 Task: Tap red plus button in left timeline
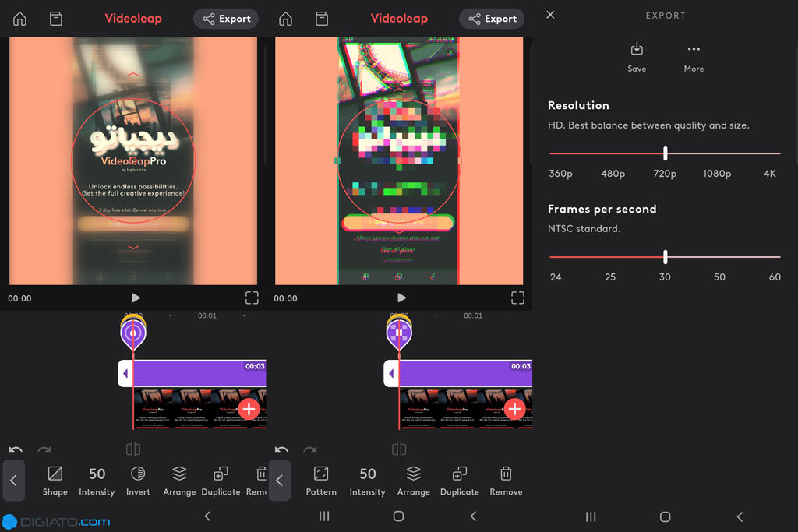tap(249, 409)
